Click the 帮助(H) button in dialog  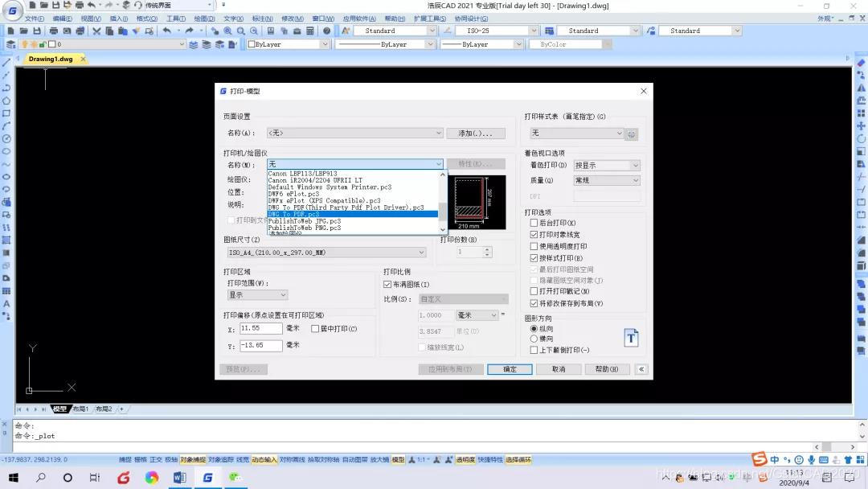607,369
